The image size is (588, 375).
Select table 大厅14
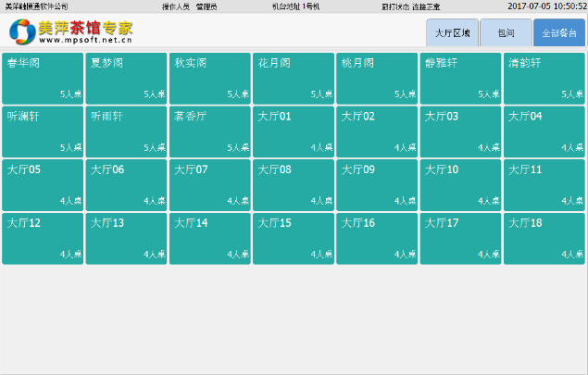coord(210,239)
